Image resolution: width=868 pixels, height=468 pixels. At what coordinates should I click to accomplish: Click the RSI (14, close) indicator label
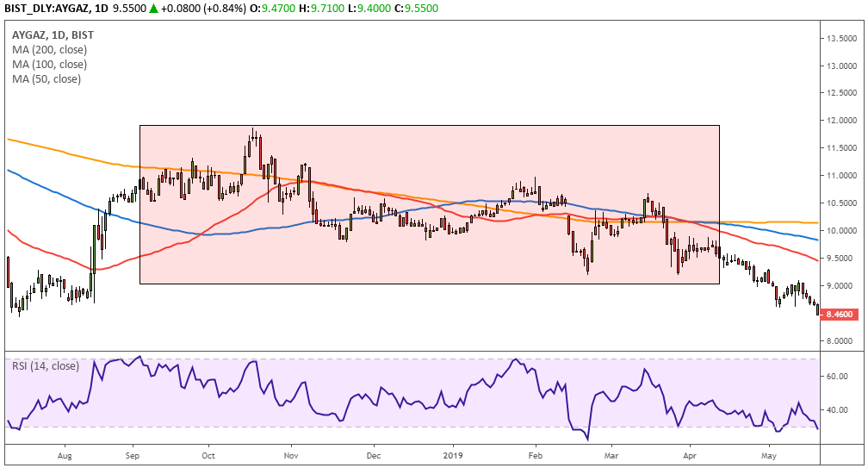coord(46,366)
